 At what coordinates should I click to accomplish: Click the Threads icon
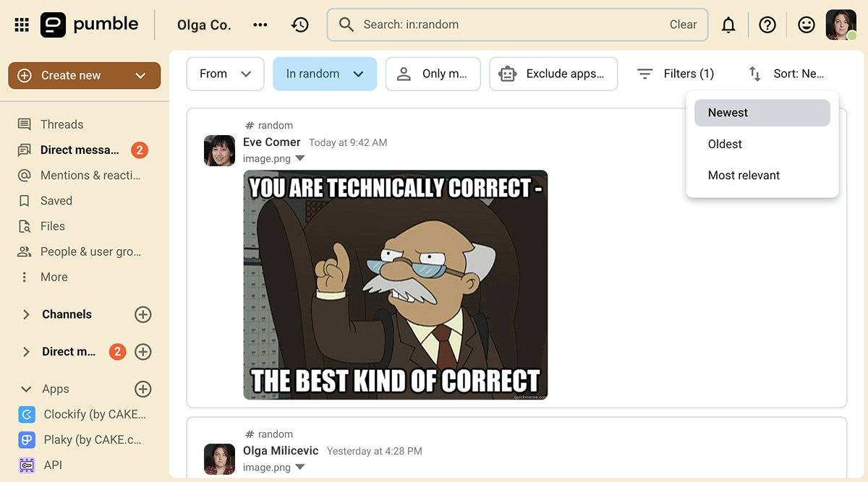click(25, 124)
